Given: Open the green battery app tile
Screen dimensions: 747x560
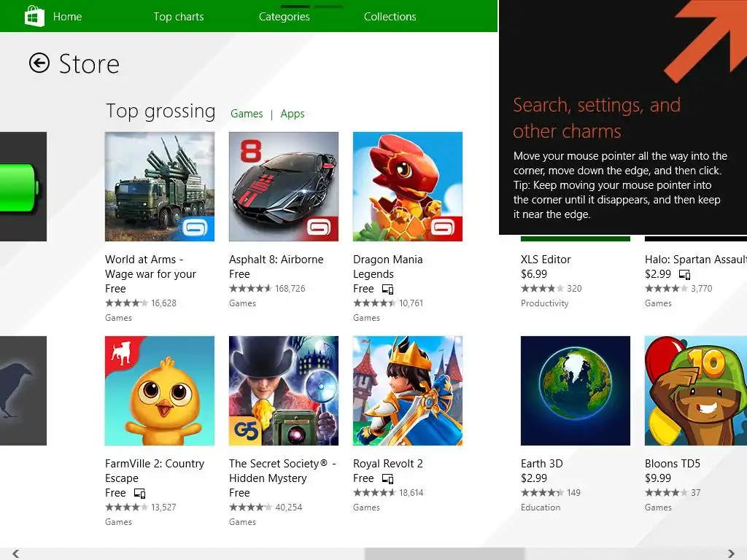Looking at the screenshot, I should pyautogui.click(x=23, y=187).
